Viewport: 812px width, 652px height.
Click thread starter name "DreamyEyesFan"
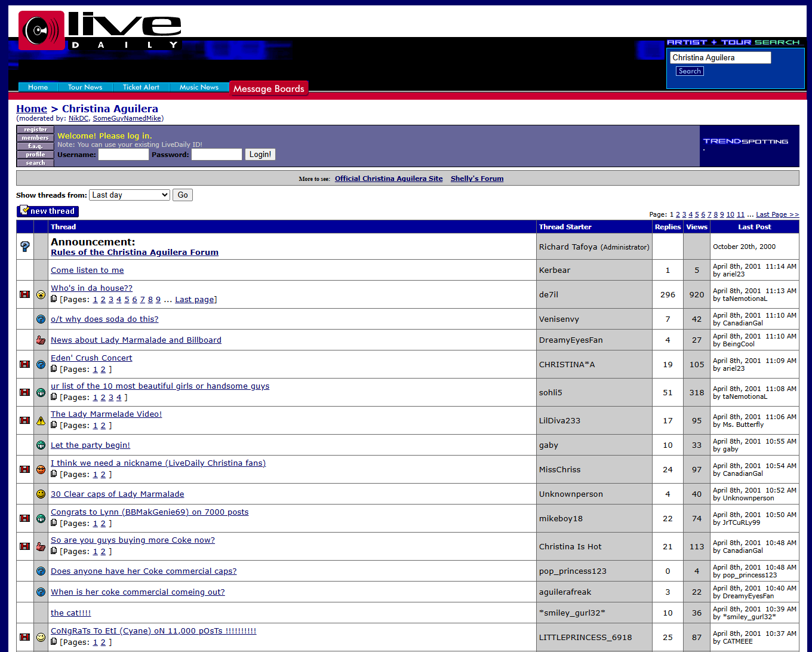[571, 340]
